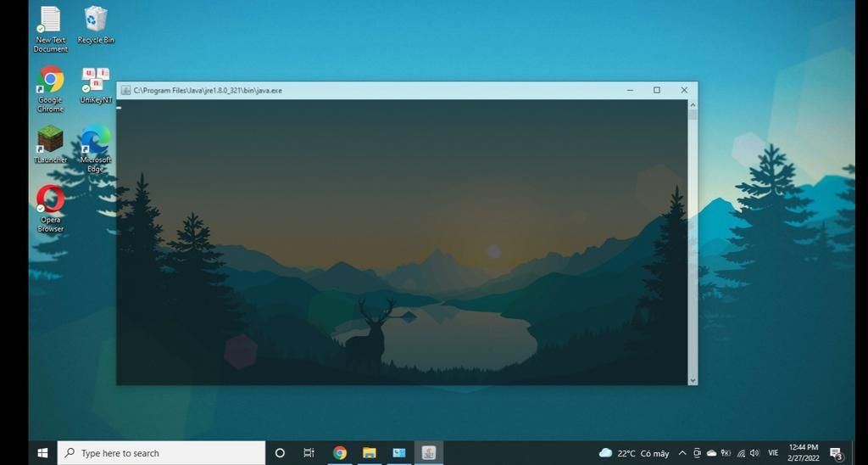Open Cortana from the taskbar circle icon
The width and height of the screenshot is (868, 465).
click(x=280, y=453)
